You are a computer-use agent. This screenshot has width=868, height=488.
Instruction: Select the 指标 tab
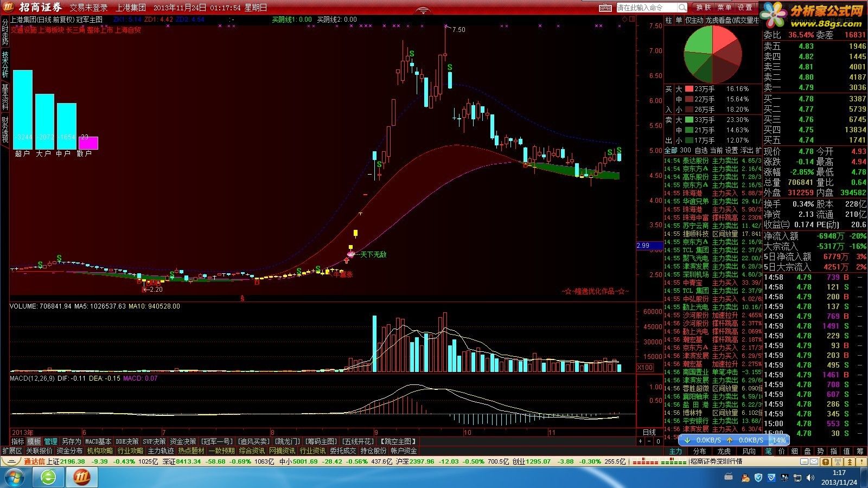click(x=18, y=442)
